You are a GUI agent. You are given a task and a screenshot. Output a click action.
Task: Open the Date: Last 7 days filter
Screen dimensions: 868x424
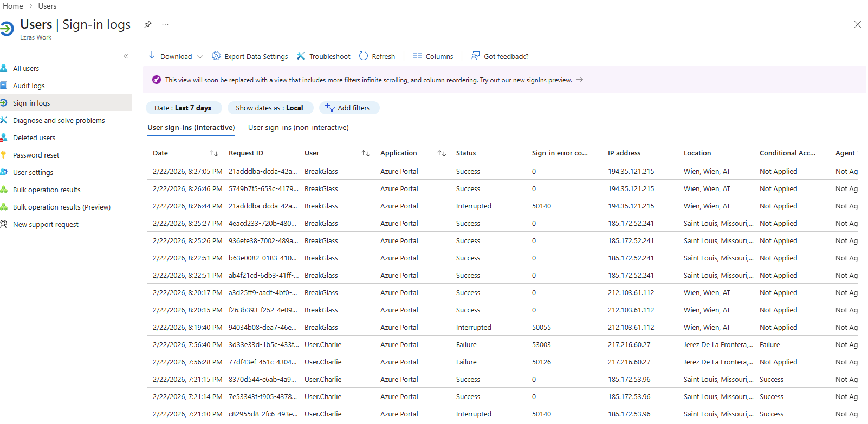point(183,108)
